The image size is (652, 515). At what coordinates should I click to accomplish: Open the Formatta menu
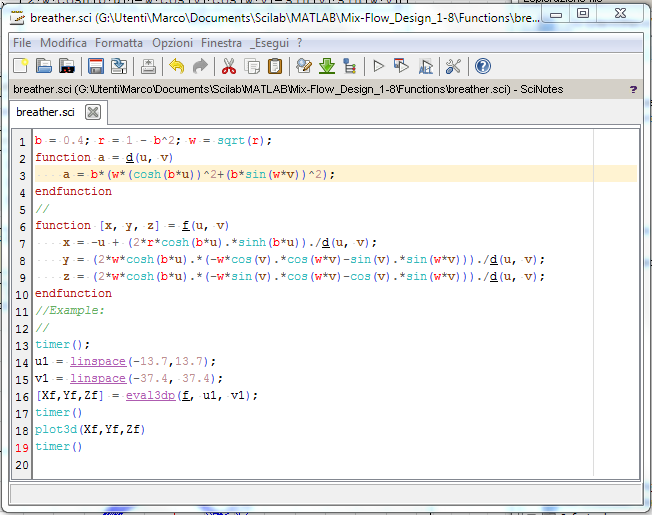click(118, 43)
